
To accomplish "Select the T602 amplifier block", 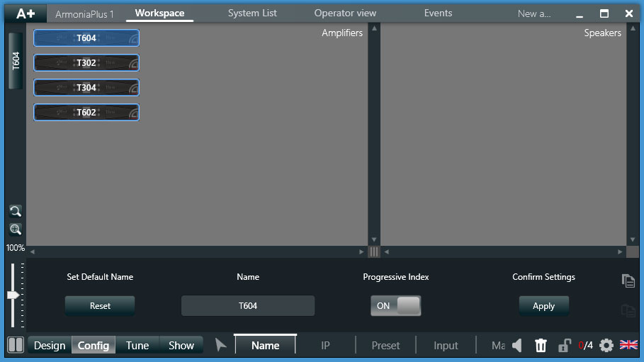I will coord(86,112).
